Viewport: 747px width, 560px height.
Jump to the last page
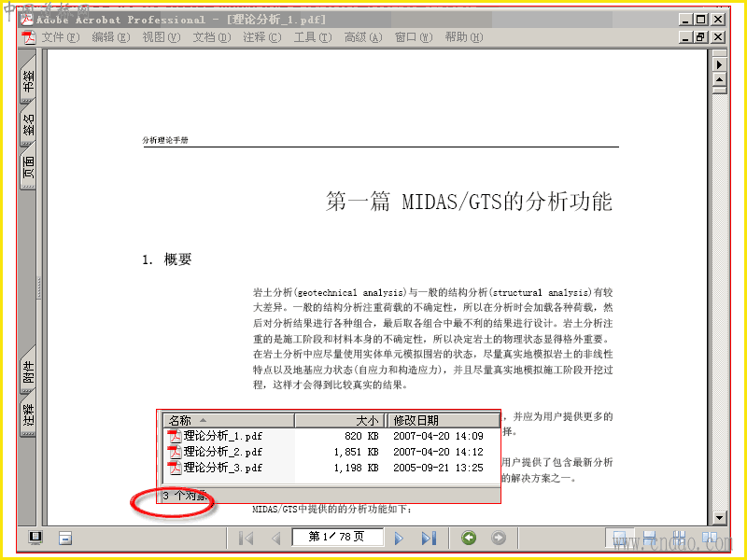coord(429,539)
